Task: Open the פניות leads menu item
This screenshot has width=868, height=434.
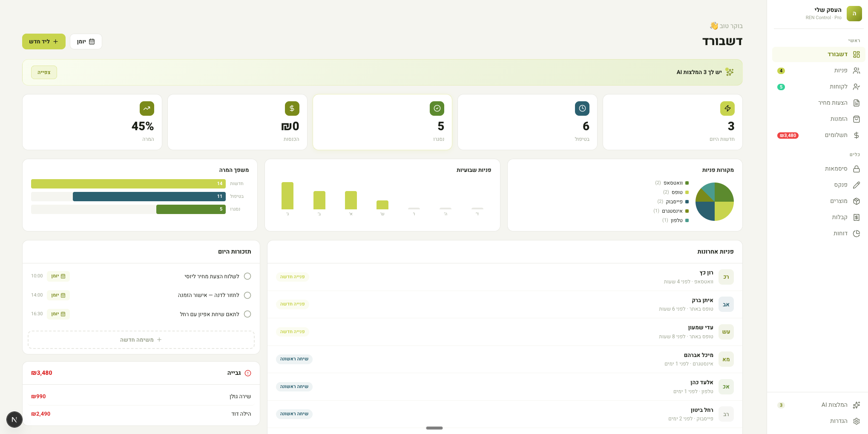Action: 840,71
